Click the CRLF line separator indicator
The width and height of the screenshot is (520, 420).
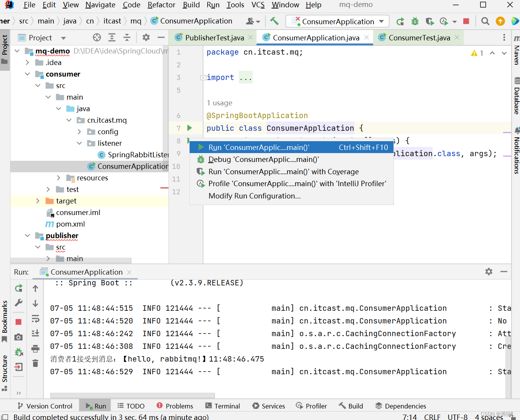click(432, 417)
